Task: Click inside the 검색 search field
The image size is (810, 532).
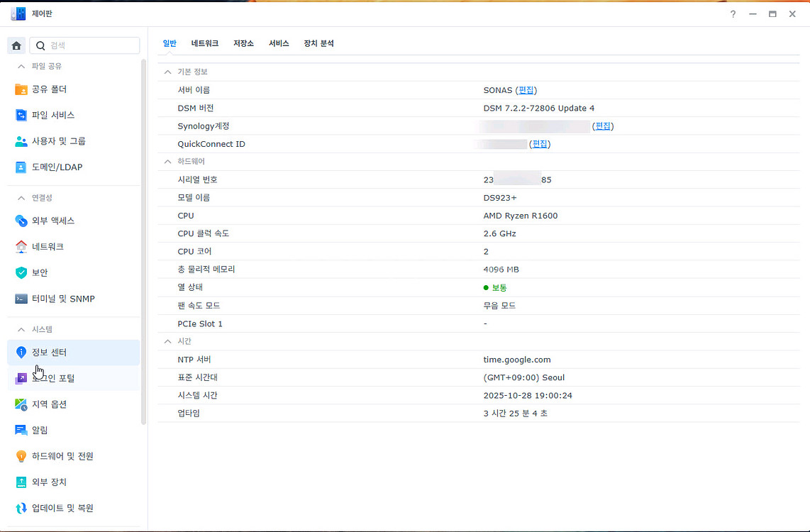Action: coord(85,45)
